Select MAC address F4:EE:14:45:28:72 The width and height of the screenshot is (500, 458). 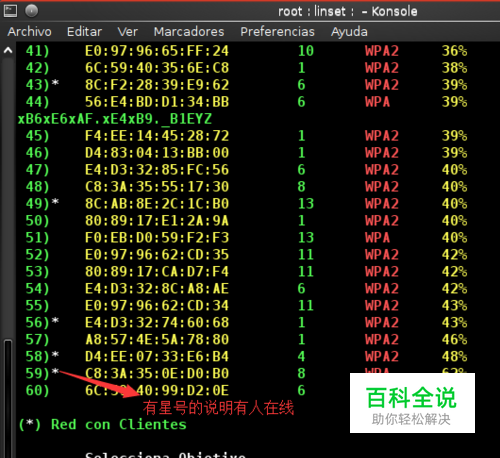tap(157, 136)
